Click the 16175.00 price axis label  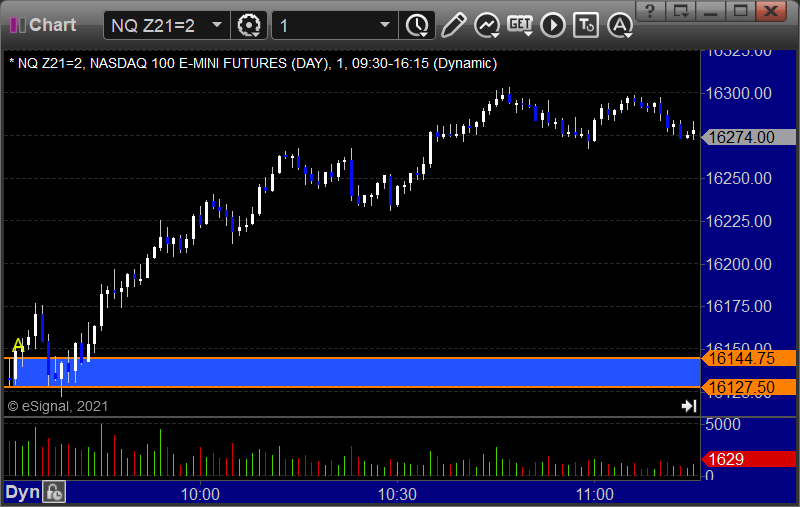click(738, 306)
